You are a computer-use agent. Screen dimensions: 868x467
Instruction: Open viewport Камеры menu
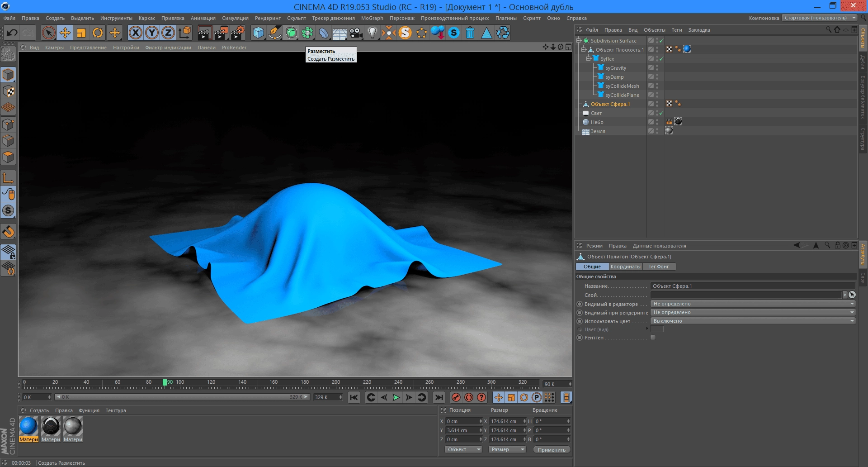pos(54,48)
